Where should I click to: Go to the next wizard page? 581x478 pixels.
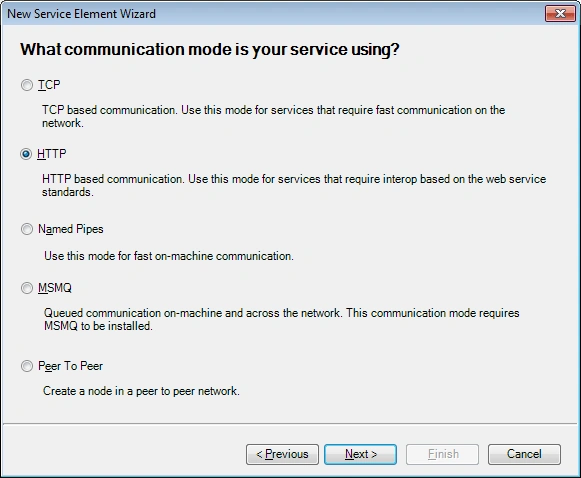[x=361, y=454]
